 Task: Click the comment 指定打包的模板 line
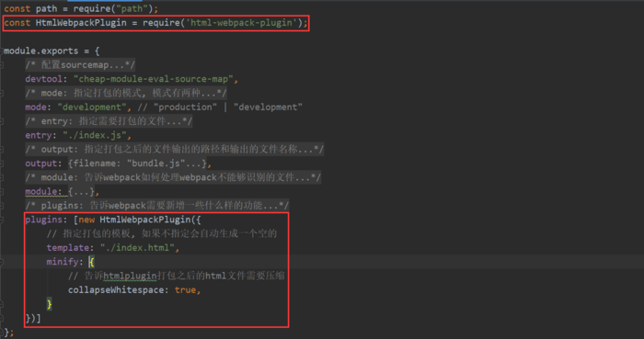pyautogui.click(x=161, y=233)
